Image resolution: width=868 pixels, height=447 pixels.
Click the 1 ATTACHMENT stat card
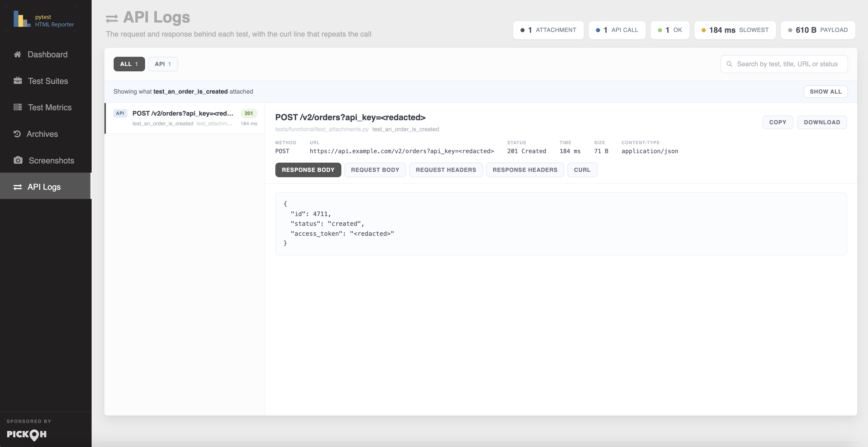548,30
